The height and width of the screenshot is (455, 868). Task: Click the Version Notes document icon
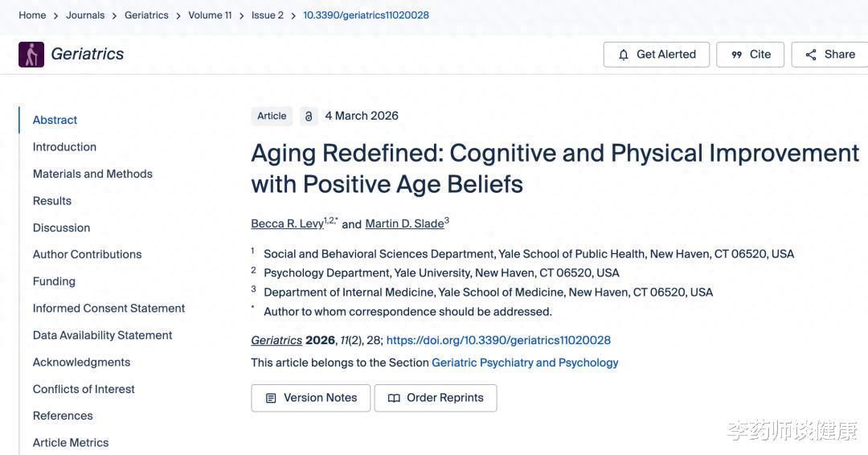[271, 398]
